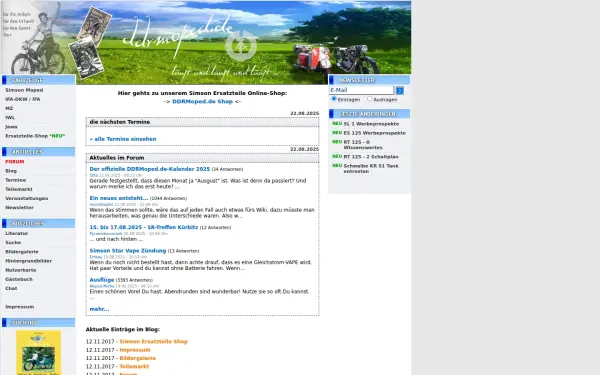Open IFA-DKW / IFA menu entry
The image size is (600, 375).
point(23,99)
